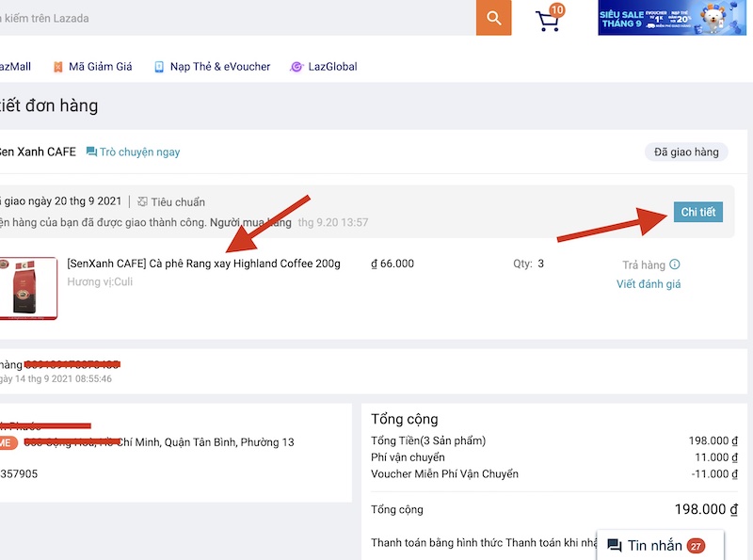This screenshot has height=560, width=753.
Task: Click the Mã Giảm Giá coupon icon
Action: click(58, 67)
